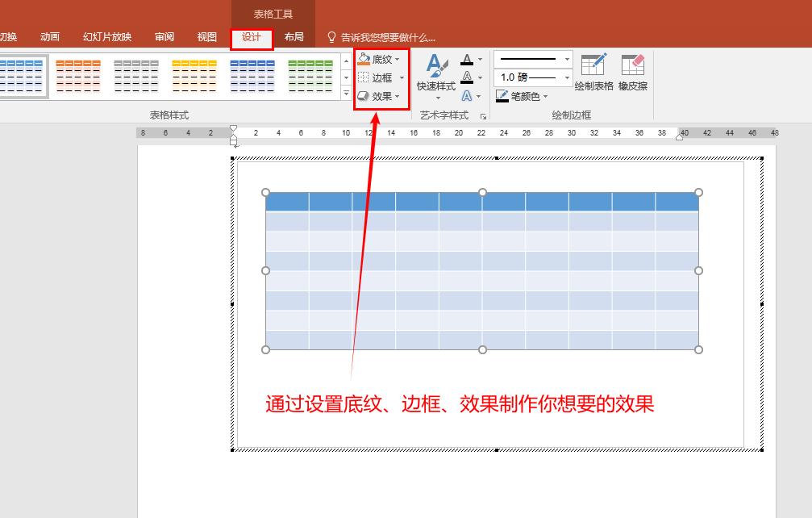The height and width of the screenshot is (518, 812).
Task: Open the text fill color dropdown
Action: [x=480, y=60]
